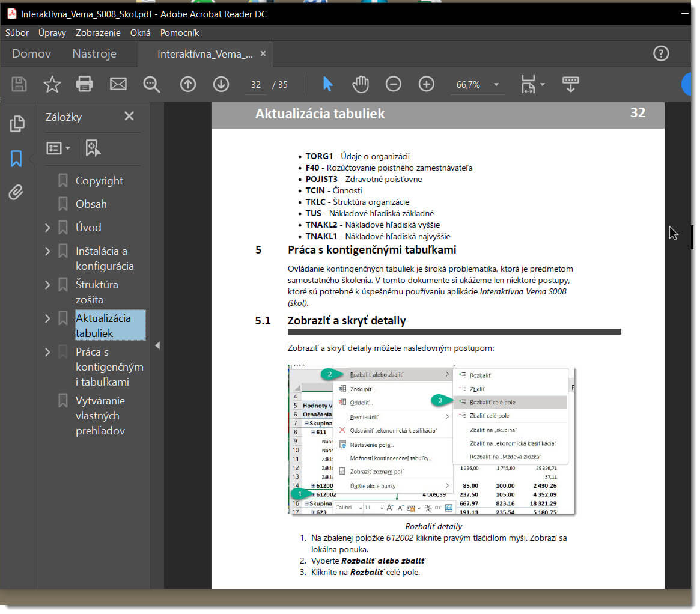This screenshot has width=700, height=614.
Task: Jump to Inštalácia a konfigurácia bookmark
Action: click(105, 259)
